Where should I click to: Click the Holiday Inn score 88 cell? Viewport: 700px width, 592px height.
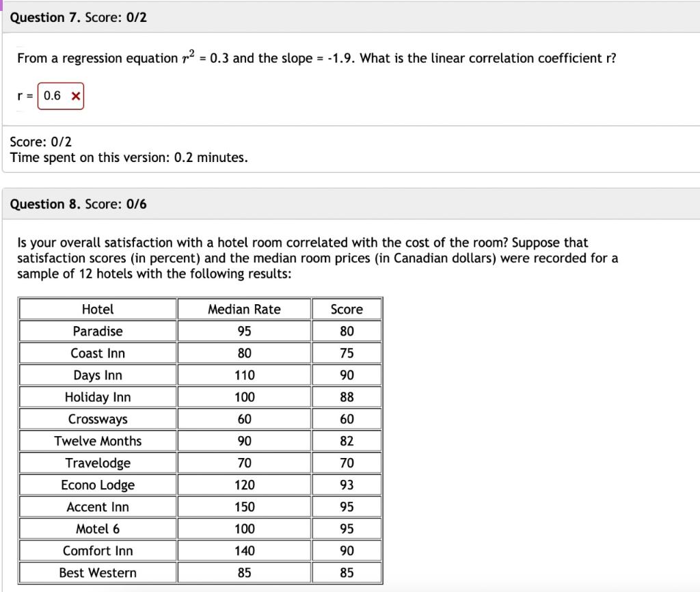[x=347, y=396]
